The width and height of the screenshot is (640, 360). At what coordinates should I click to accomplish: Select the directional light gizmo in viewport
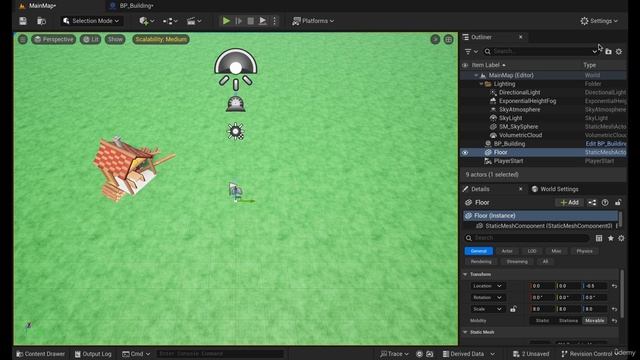coord(236,131)
